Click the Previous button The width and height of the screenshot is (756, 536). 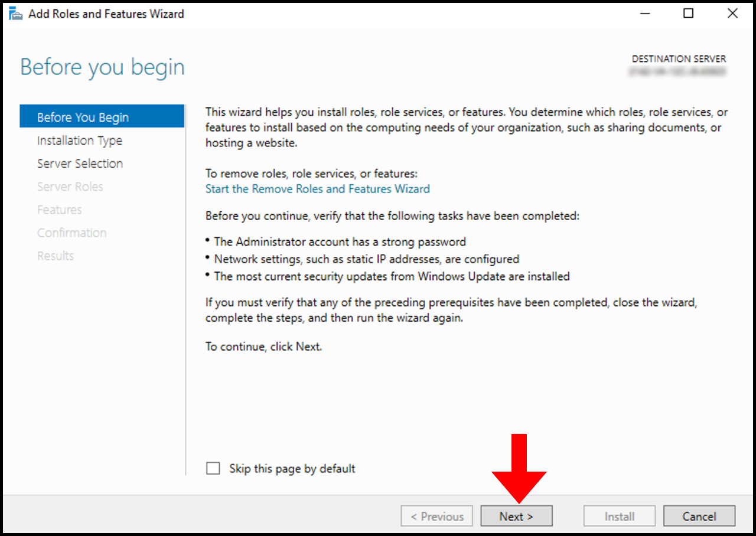coord(436,515)
